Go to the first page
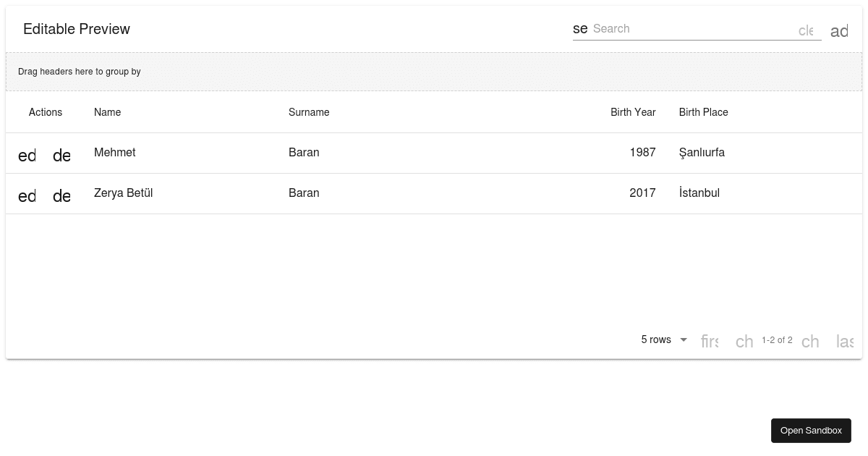 [710, 341]
